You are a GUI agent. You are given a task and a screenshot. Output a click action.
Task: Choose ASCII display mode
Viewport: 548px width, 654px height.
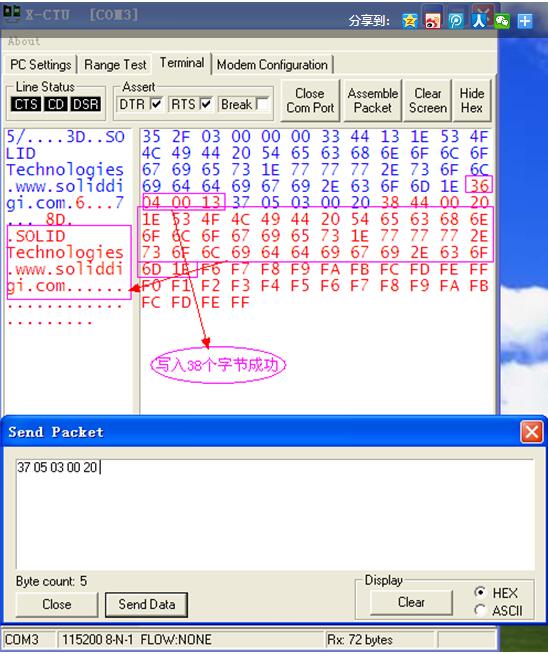[480, 610]
